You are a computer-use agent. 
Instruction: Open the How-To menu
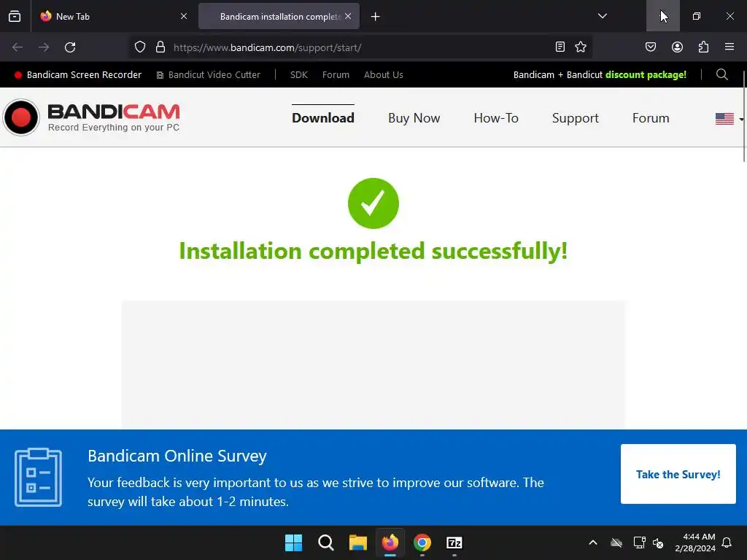coord(496,118)
